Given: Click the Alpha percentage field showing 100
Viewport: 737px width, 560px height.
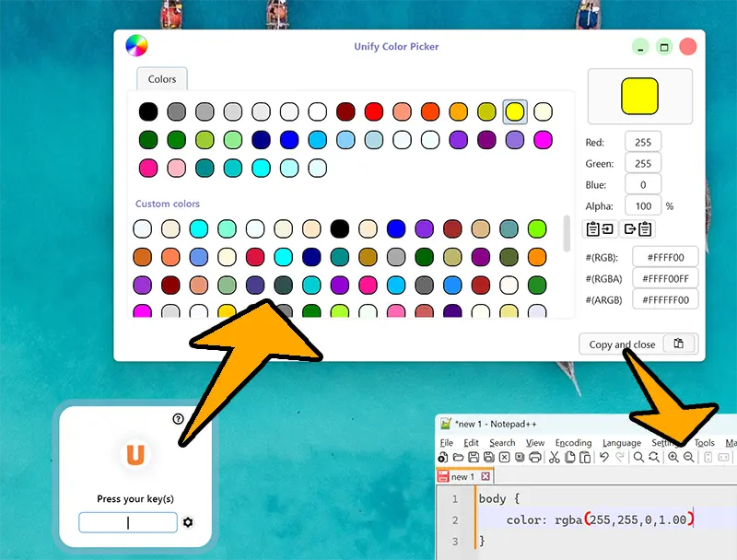Looking at the screenshot, I should coord(643,205).
